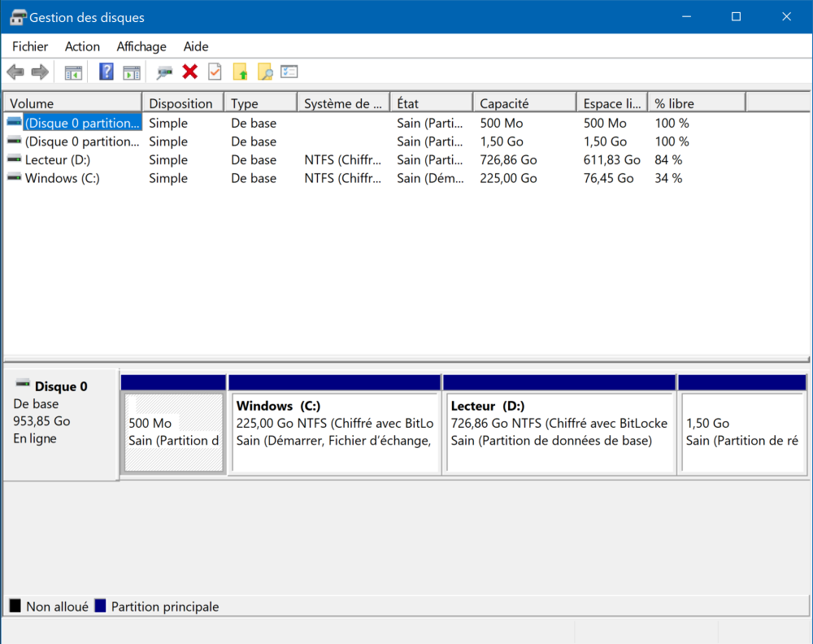The width and height of the screenshot is (813, 644).
Task: Click the Back arrow toolbar icon
Action: 15,72
